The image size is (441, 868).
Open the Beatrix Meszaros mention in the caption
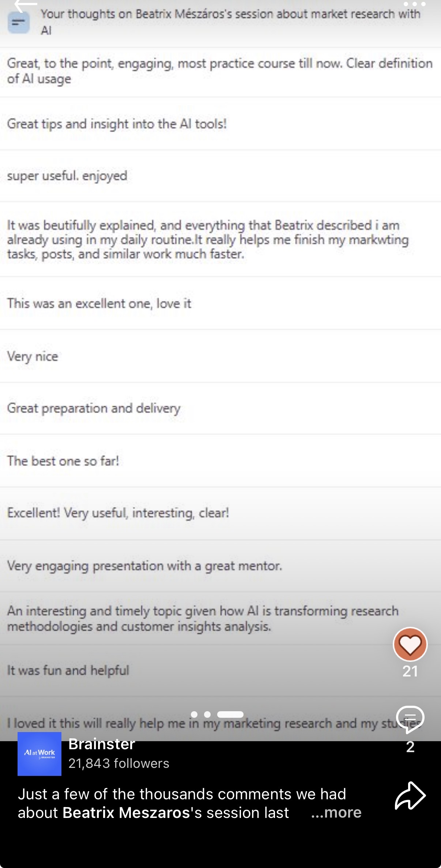126,813
